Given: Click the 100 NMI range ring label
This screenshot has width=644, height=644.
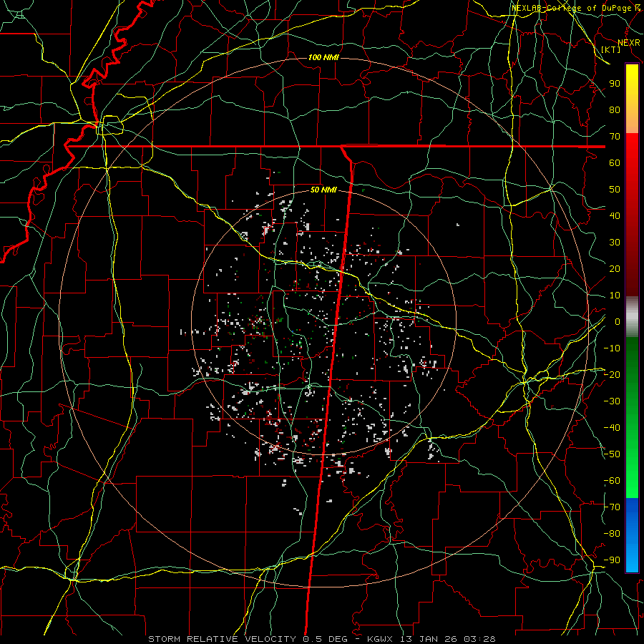Looking at the screenshot, I should click(x=323, y=57).
